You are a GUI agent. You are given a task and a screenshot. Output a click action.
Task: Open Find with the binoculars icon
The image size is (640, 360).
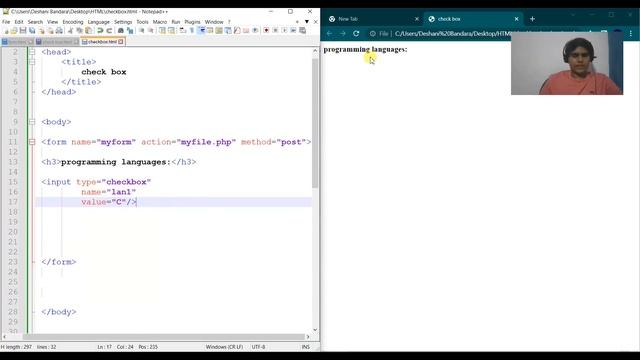[121, 31]
